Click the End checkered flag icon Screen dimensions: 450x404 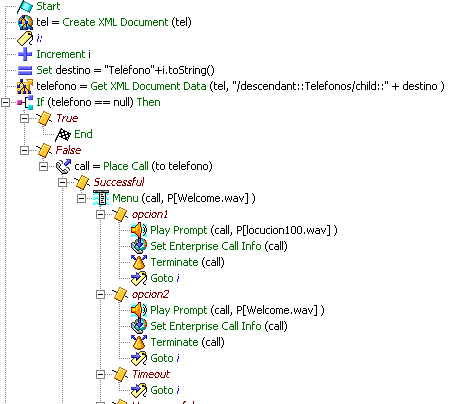pyautogui.click(x=63, y=134)
